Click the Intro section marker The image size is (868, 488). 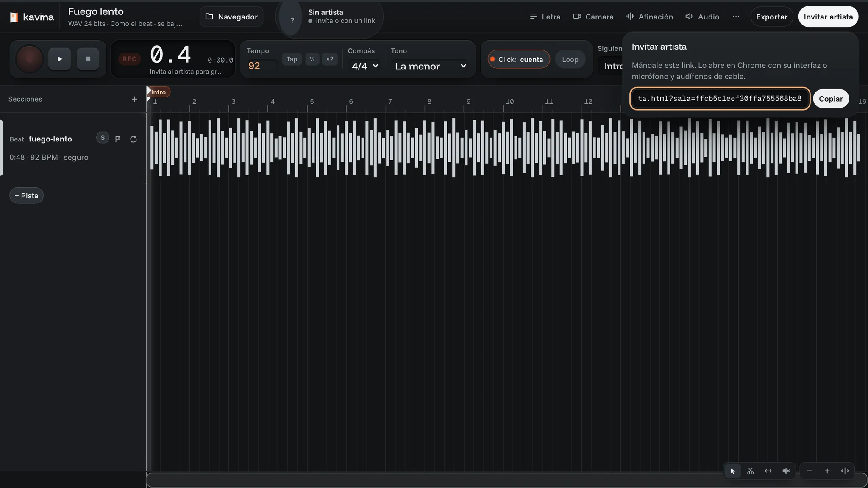click(x=159, y=92)
